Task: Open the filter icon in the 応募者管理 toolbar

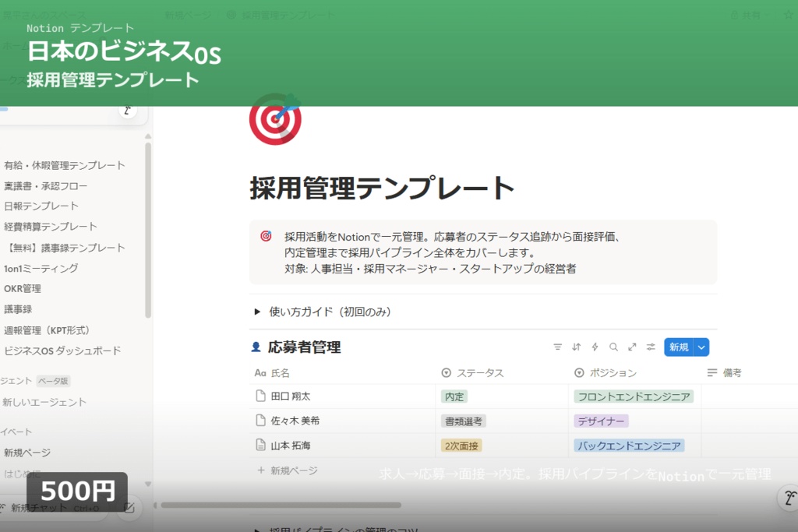Action: [x=558, y=347]
